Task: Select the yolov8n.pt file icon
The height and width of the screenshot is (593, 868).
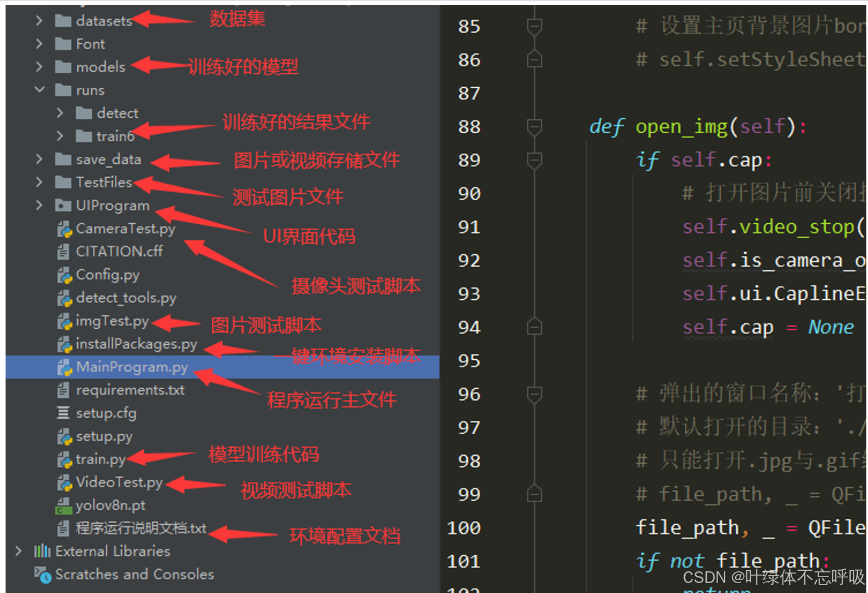Action: coord(63,505)
